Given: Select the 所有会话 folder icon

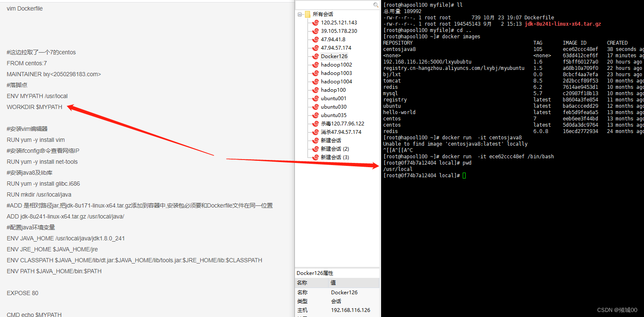Looking at the screenshot, I should tap(307, 14).
